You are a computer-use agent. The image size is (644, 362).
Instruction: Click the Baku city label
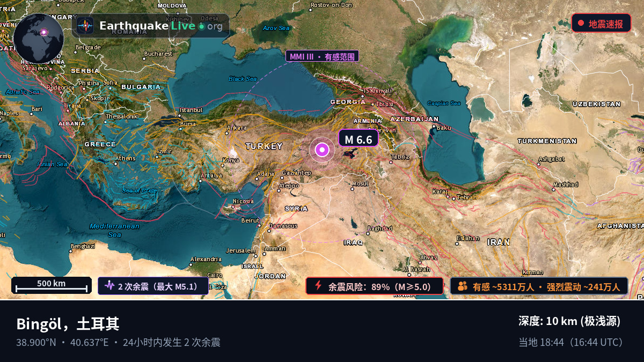[444, 128]
